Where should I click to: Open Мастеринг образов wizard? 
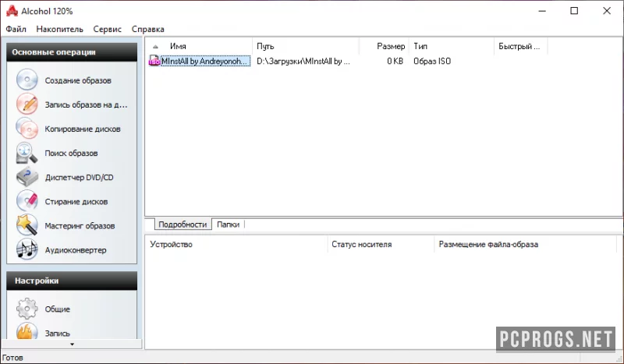coord(80,226)
